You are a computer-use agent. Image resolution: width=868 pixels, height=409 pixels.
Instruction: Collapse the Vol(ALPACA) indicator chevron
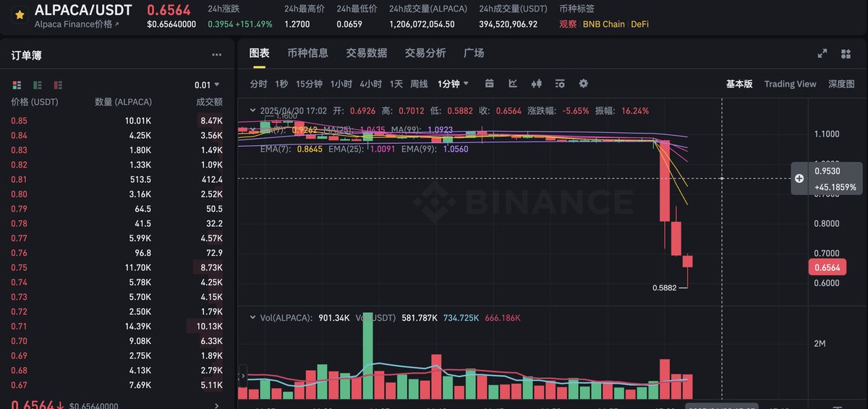(252, 317)
